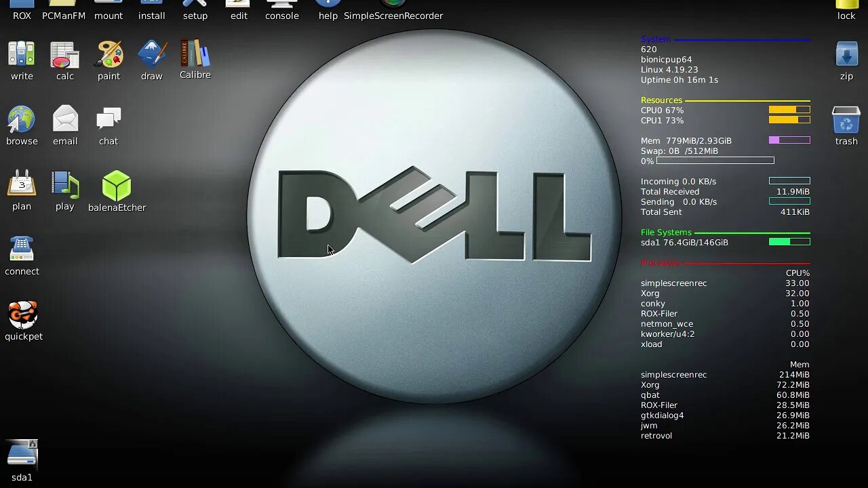This screenshot has width=868, height=488.
Task: Open the trash bin icon
Action: [846, 119]
